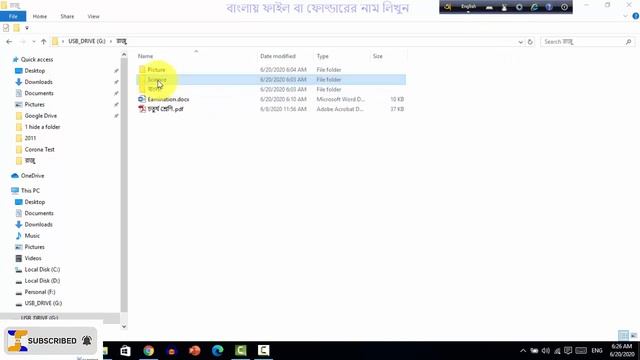640x360 pixels.
Task: Switch to Details view layout
Action: tap(623, 335)
